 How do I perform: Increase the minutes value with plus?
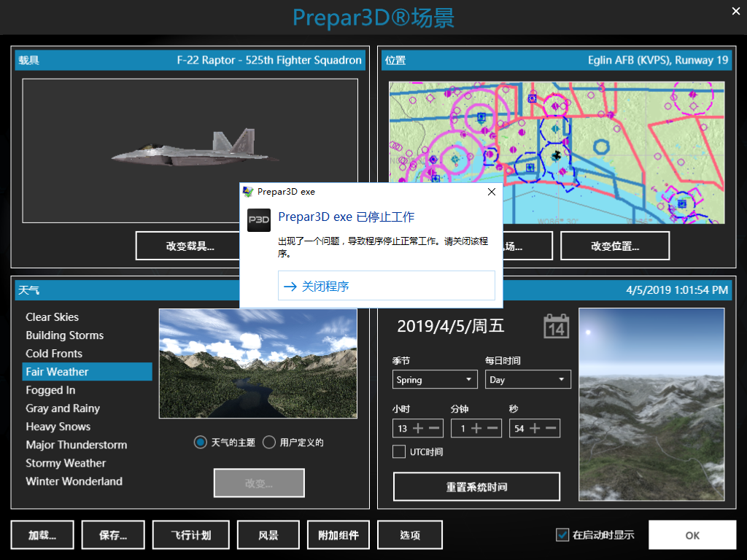point(476,429)
